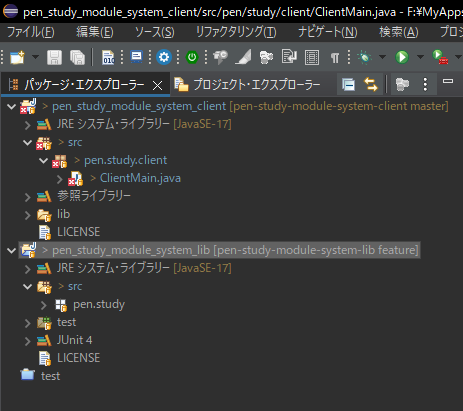Expand the ClientMain.java node
463x411 pixels.
click(x=60, y=179)
